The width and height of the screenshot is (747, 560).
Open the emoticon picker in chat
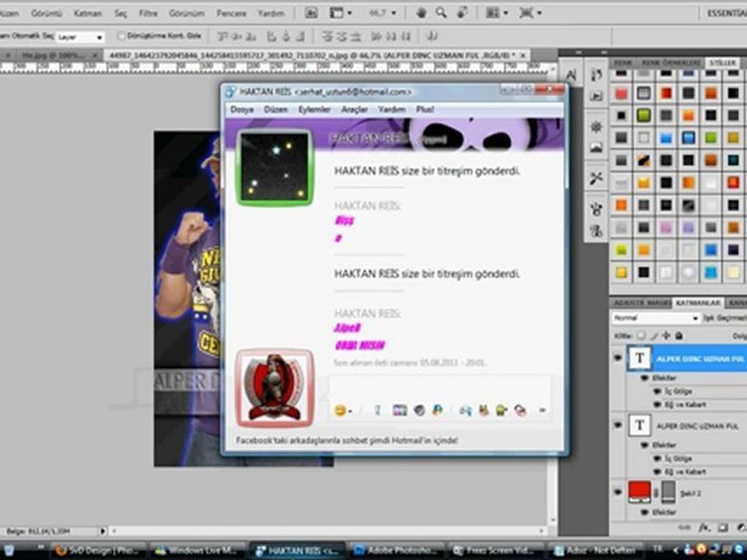point(342,410)
